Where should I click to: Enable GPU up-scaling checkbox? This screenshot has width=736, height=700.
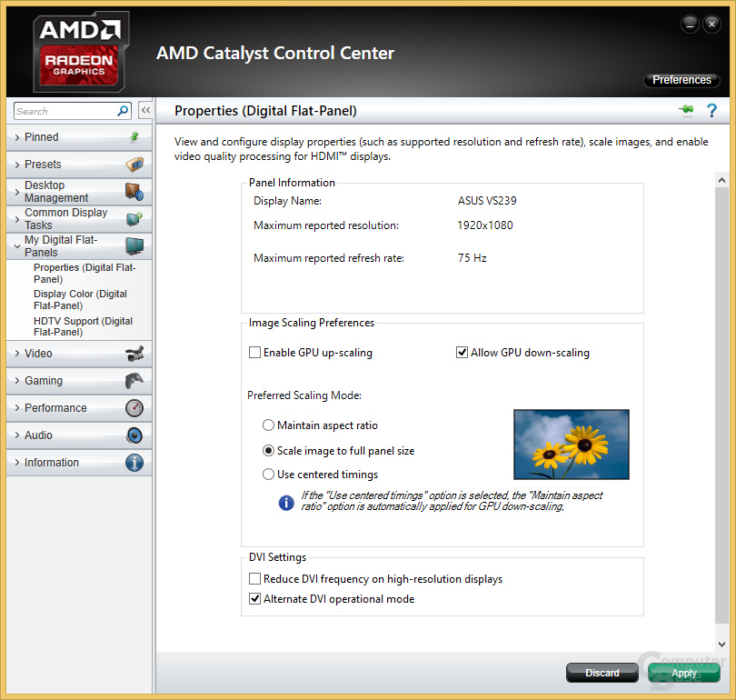(x=255, y=353)
